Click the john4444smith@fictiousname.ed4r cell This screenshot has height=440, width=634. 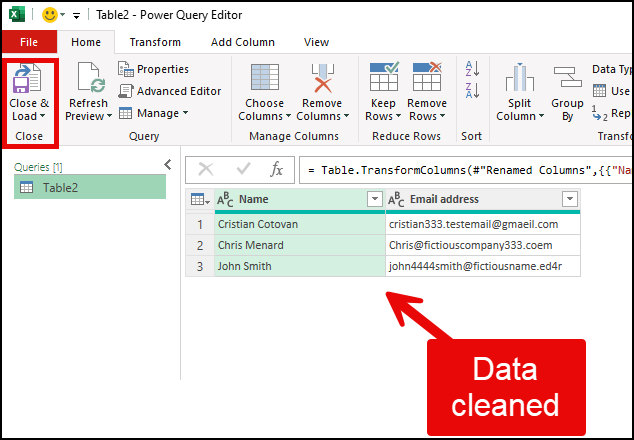tap(483, 266)
